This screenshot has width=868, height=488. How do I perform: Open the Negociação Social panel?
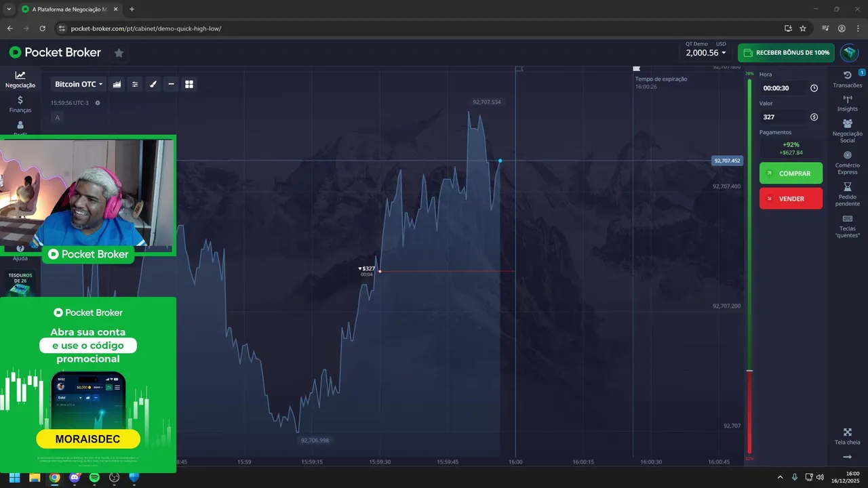coord(847,131)
